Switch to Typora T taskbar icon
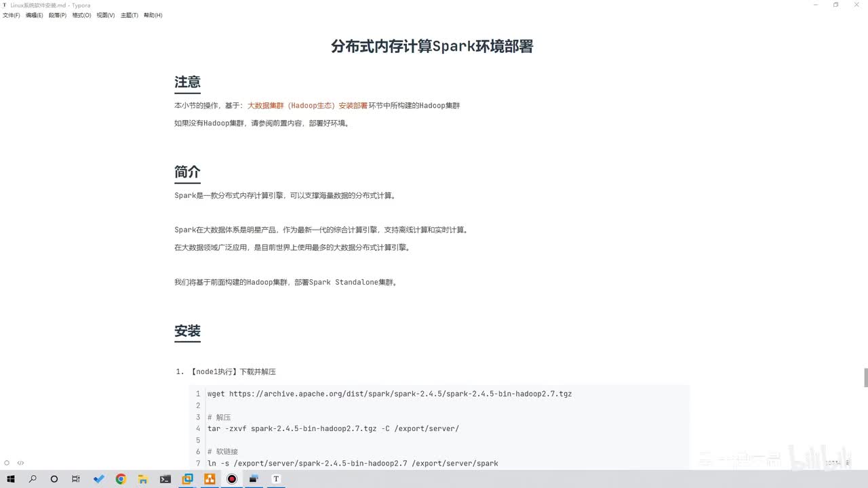The width and height of the screenshot is (868, 488). tap(276, 479)
